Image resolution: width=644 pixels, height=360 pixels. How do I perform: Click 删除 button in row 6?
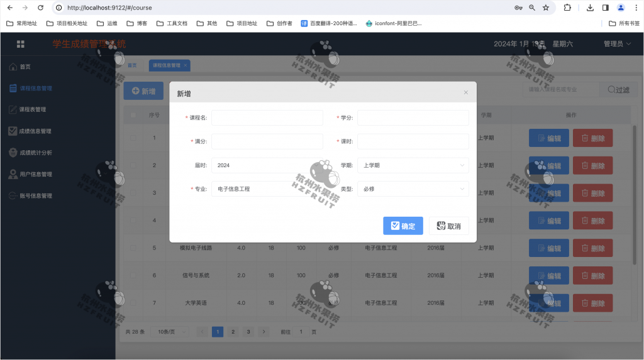pos(592,275)
